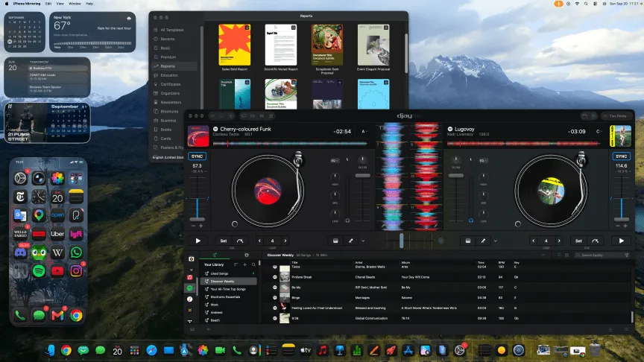This screenshot has height=362, width=644.
Task: Seek in left deck waveform overview
Action: click(289, 144)
